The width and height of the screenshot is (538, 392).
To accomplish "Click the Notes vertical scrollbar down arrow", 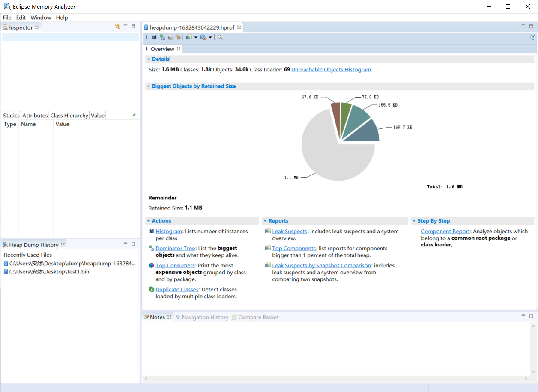I will coord(533,371).
